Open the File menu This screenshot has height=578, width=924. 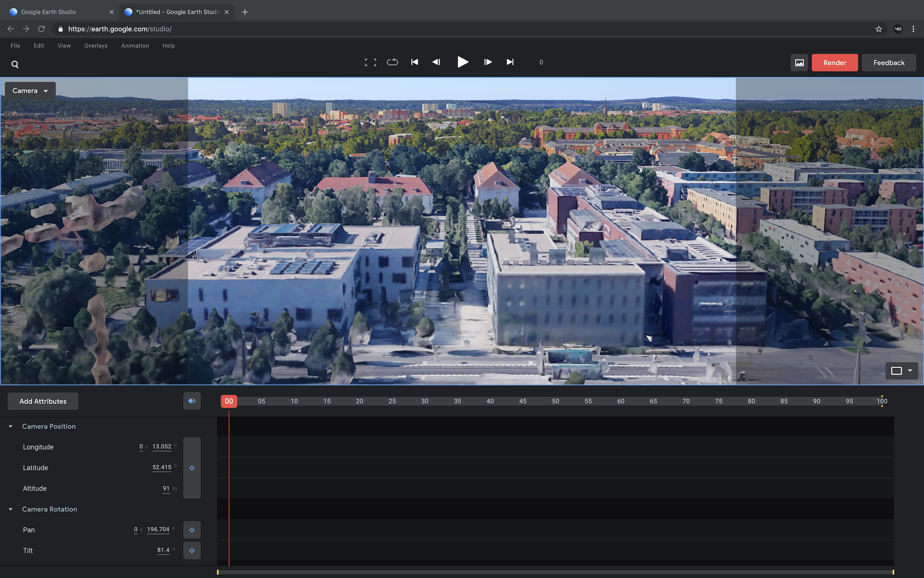(15, 46)
